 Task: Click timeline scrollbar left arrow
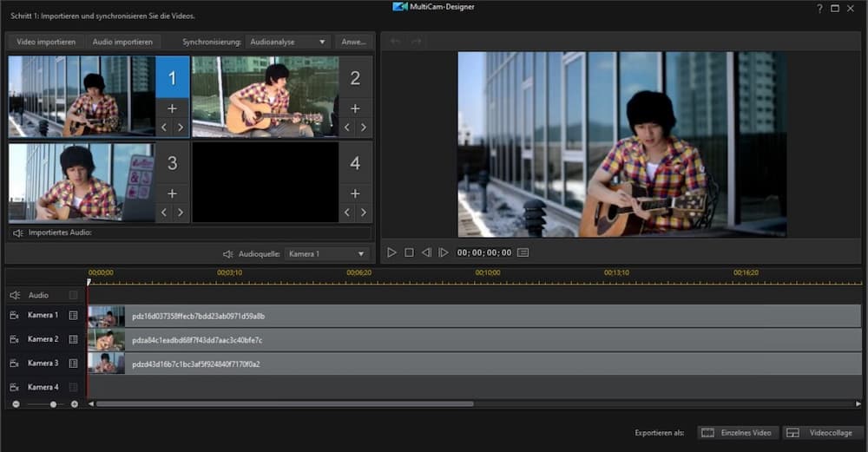coord(91,404)
